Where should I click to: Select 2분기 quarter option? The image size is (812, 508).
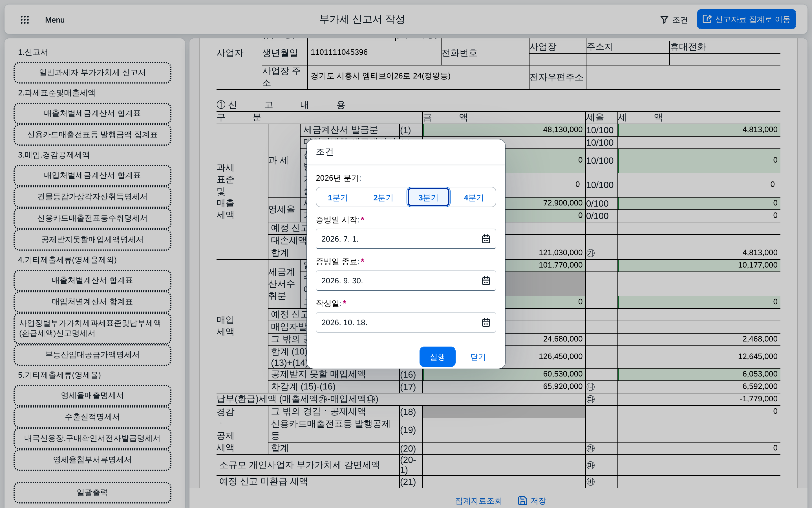coord(383,198)
